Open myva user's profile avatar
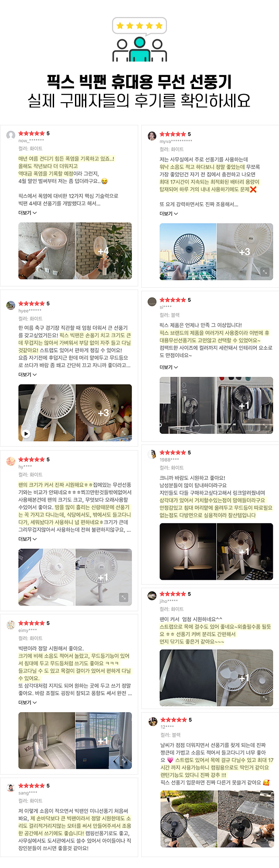Image resolution: width=279 pixels, height=868 pixels. (x=152, y=136)
